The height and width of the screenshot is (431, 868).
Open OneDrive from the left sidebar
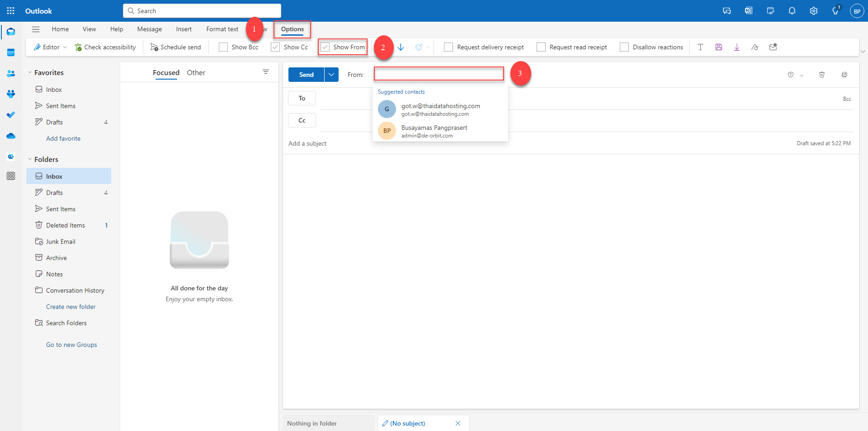click(10, 136)
